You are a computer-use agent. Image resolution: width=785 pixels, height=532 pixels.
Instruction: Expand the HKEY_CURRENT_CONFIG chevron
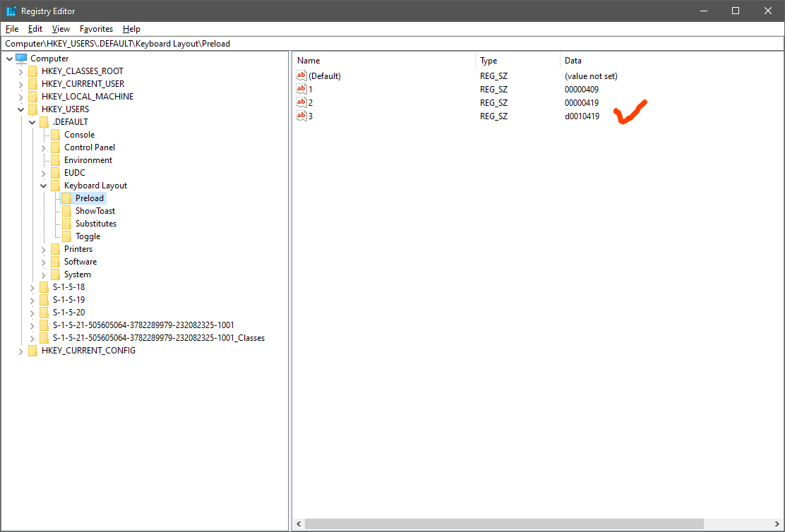point(21,351)
